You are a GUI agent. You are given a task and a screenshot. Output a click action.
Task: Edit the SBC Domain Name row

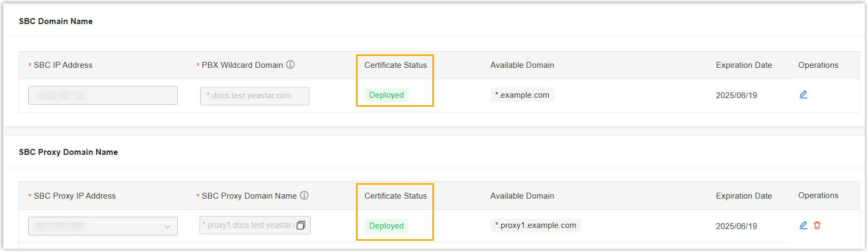pyautogui.click(x=803, y=94)
